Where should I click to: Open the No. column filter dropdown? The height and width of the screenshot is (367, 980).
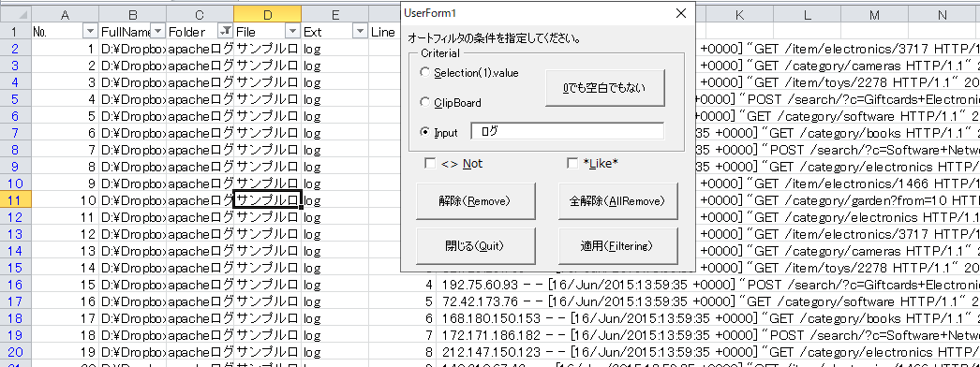pos(91,31)
